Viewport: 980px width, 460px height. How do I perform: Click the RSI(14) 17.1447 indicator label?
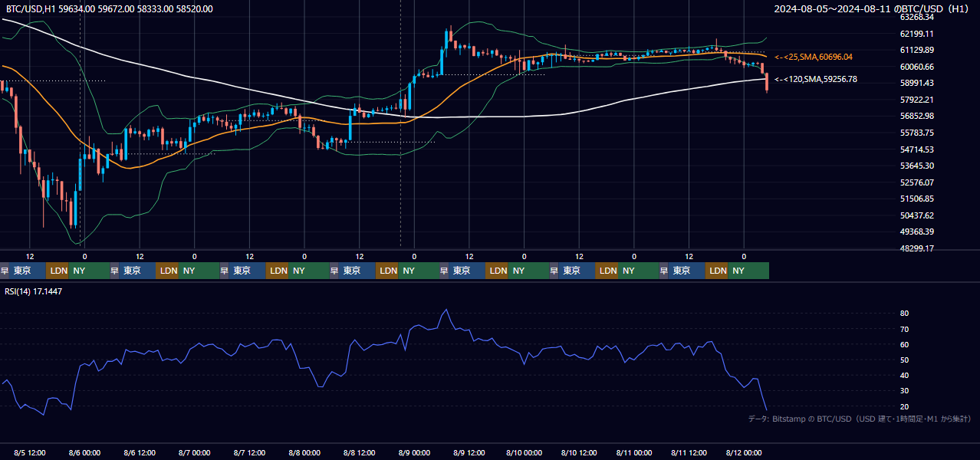34,291
